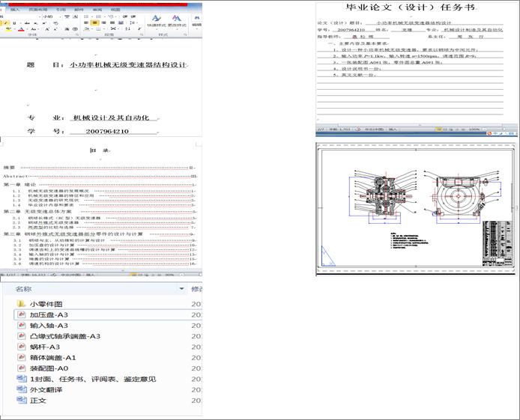Click the Abstract entry in table of contents

[100, 176]
